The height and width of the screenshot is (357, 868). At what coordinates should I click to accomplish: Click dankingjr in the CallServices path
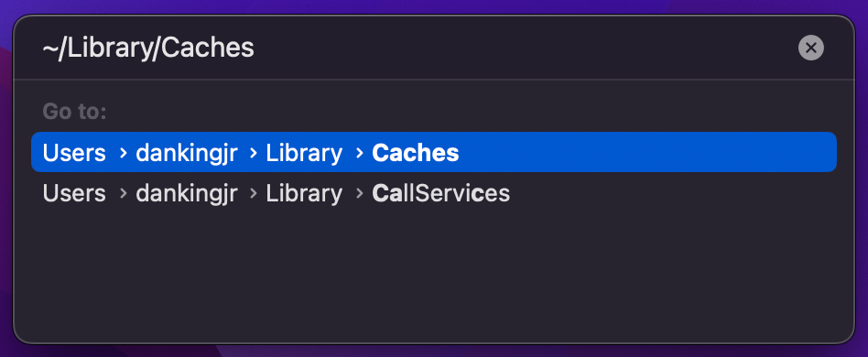pos(187,194)
